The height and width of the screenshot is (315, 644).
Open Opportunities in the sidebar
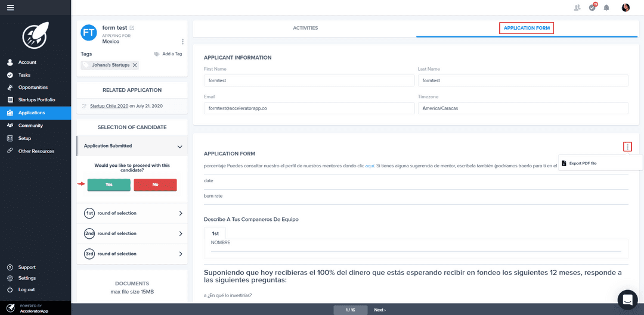[33, 88]
